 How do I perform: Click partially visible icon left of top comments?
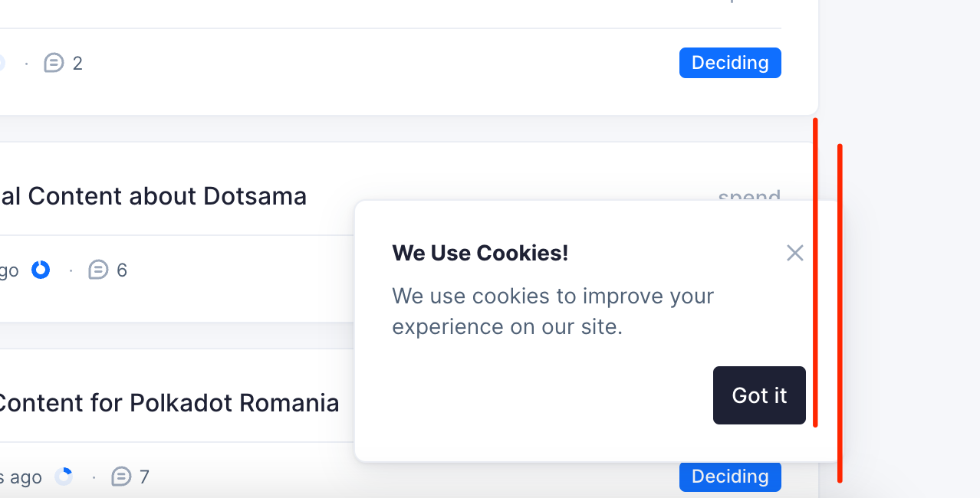click(2, 63)
